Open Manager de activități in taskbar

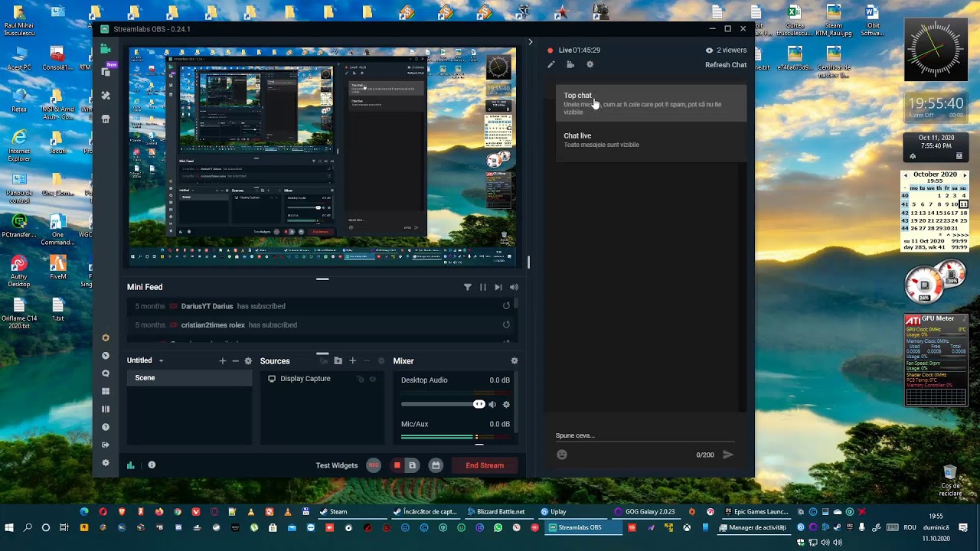pos(753,527)
